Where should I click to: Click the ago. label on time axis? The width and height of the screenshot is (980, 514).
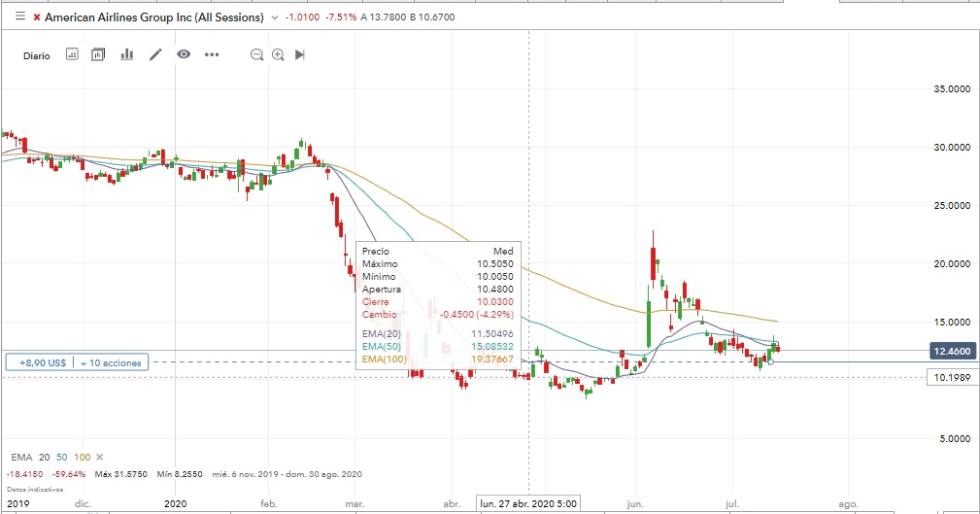pyautogui.click(x=848, y=503)
